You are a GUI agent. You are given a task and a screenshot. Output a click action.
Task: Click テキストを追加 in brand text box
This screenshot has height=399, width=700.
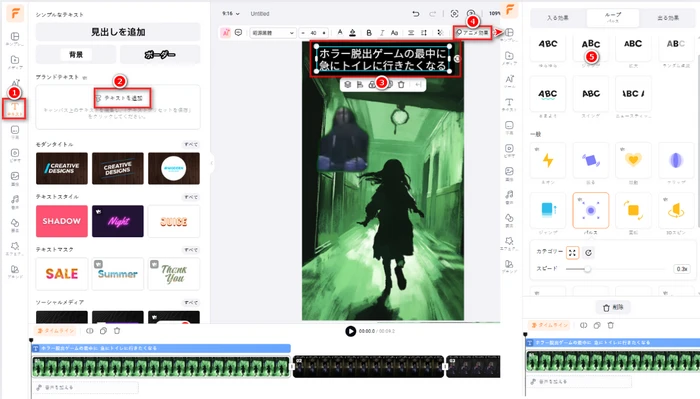coord(122,98)
